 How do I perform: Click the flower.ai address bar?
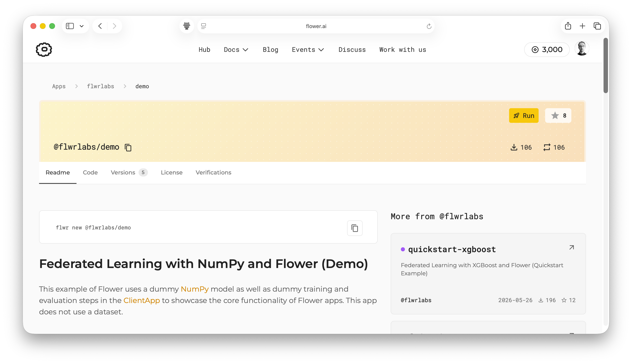[316, 26]
